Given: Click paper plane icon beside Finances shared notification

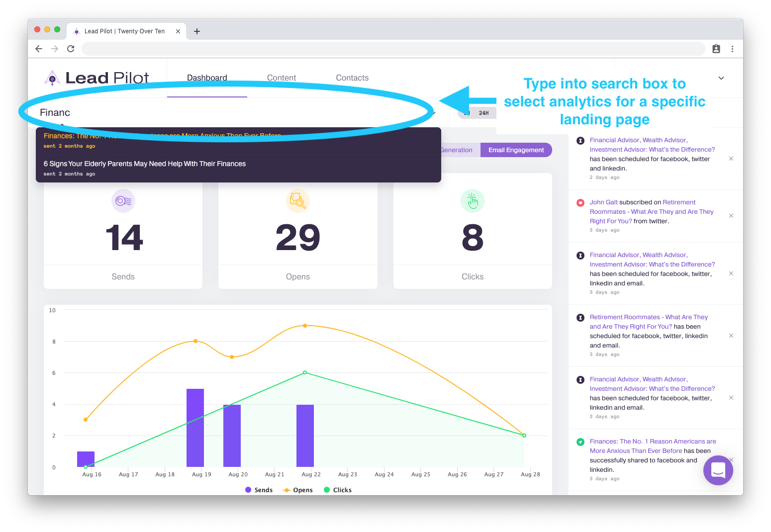Looking at the screenshot, I should click(x=580, y=442).
